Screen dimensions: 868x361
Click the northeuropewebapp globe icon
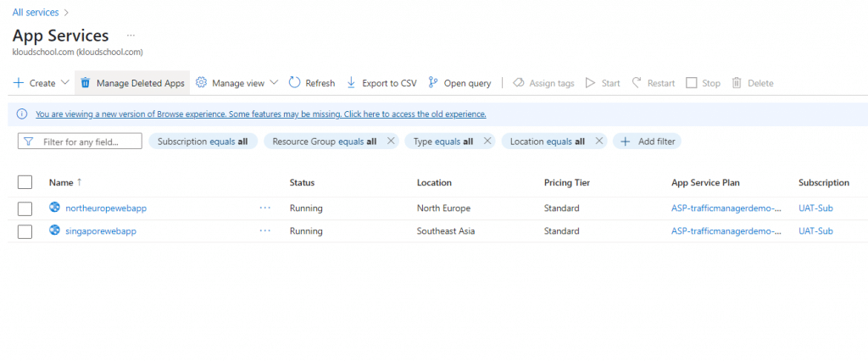click(x=55, y=208)
